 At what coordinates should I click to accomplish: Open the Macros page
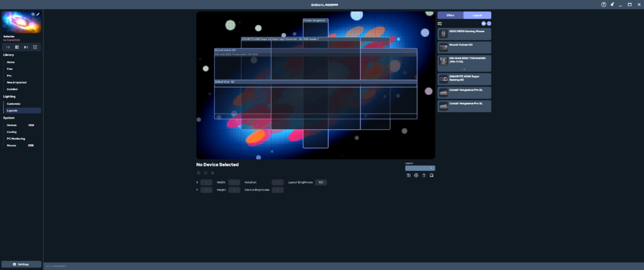coord(11,145)
